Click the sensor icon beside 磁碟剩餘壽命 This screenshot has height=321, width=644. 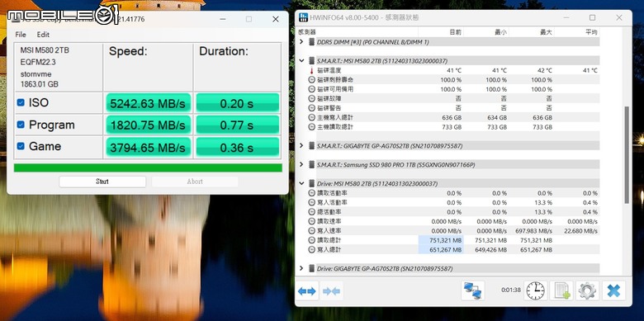click(312, 80)
